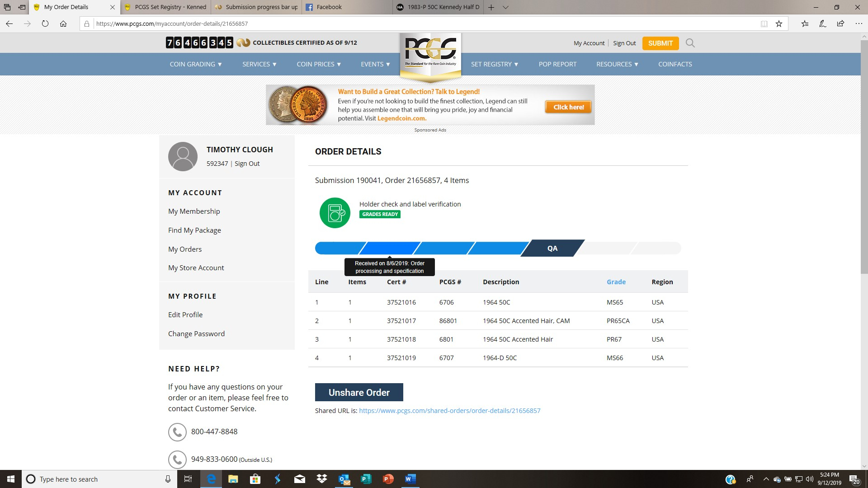868x488 pixels.
Task: Open Word from taskbar
Action: [x=410, y=479]
